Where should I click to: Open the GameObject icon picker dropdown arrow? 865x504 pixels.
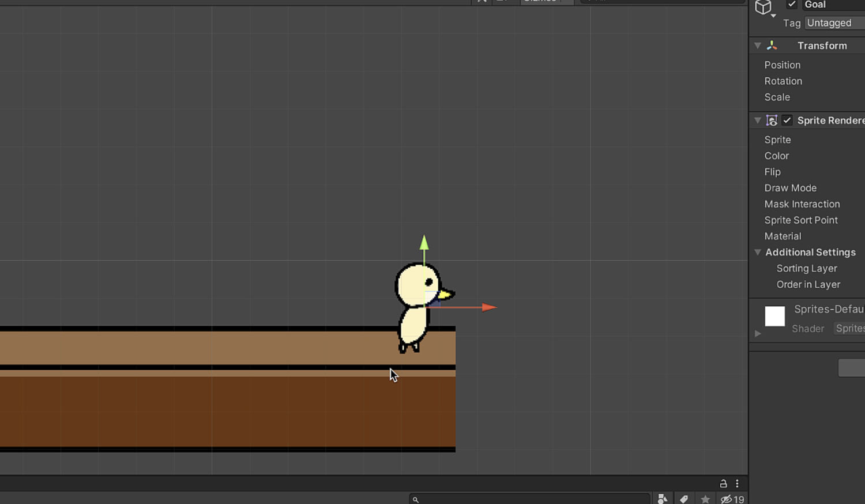pyautogui.click(x=773, y=16)
